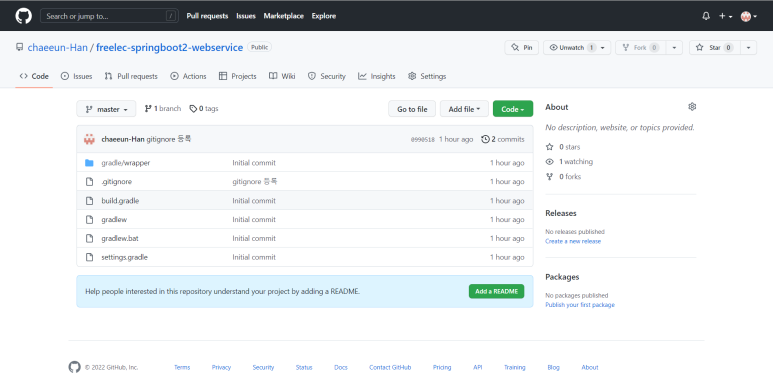Open Initial commit message for build.gradle

point(254,201)
